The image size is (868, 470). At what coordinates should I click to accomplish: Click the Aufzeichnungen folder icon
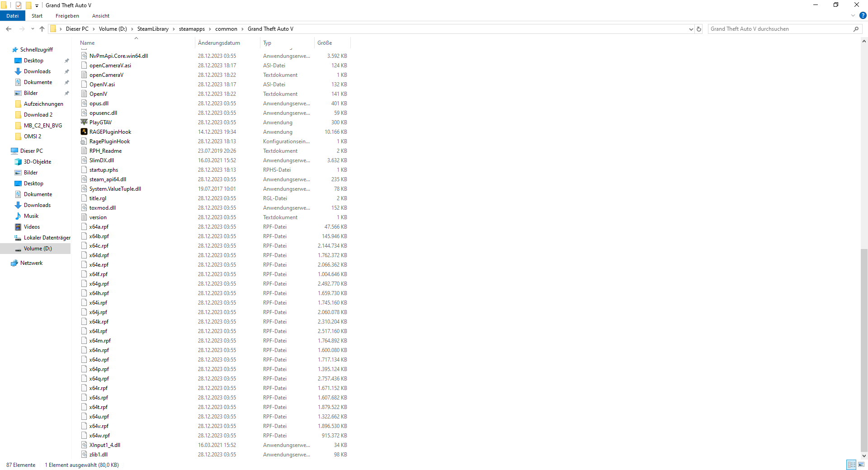tap(18, 104)
